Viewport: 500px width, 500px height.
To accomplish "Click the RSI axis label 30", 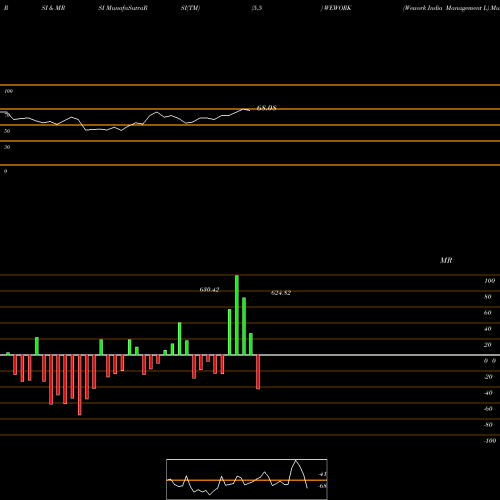I will pos(7,147).
